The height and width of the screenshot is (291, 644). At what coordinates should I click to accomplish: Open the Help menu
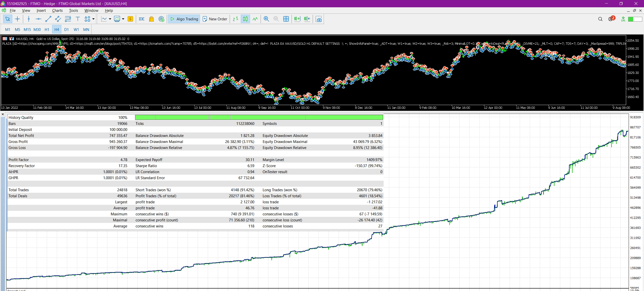[x=109, y=10]
